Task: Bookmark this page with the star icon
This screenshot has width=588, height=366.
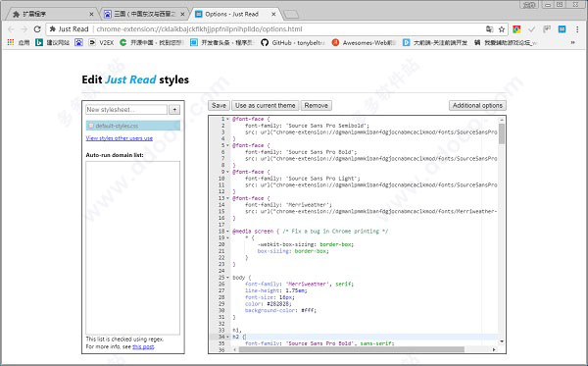Action: point(502,29)
